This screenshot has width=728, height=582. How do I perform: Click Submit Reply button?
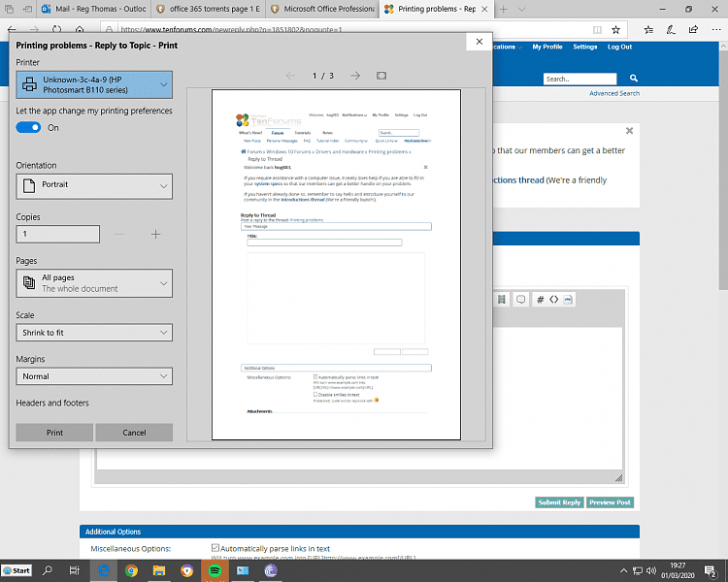[x=559, y=502]
